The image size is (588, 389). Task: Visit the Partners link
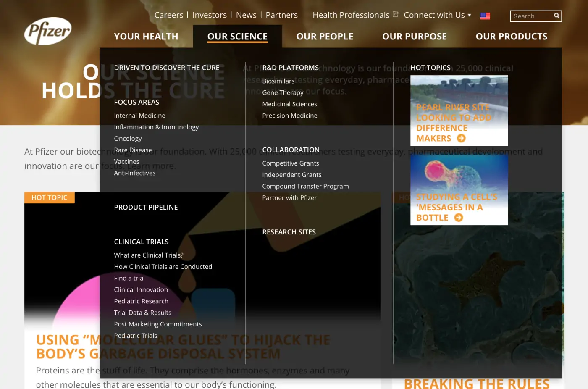click(282, 15)
